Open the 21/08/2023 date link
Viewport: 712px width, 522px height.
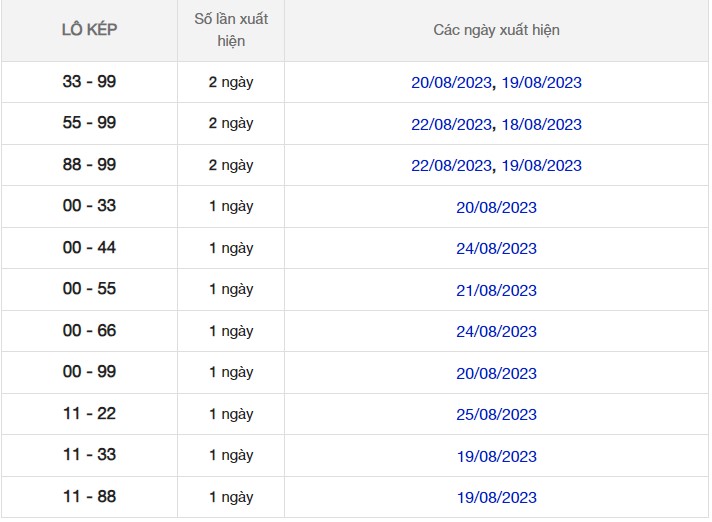click(x=496, y=290)
